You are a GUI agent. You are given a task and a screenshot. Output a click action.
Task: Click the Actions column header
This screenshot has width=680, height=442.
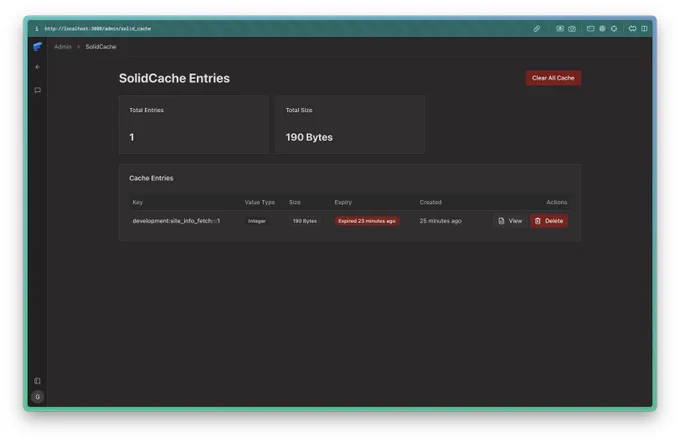coord(557,203)
